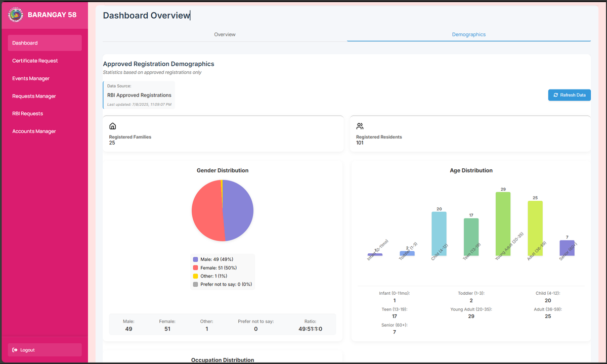The image size is (607, 364).
Task: Click the Registered Families count 25
Action: (x=112, y=143)
